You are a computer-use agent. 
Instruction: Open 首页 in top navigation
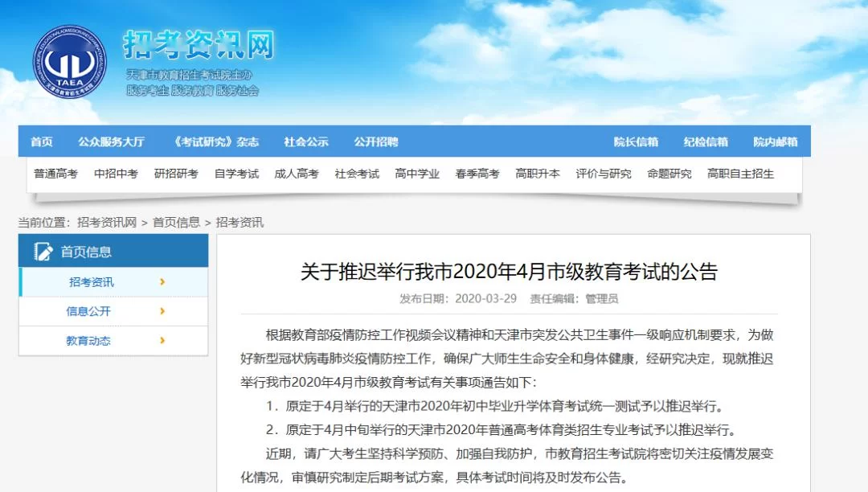pos(42,141)
